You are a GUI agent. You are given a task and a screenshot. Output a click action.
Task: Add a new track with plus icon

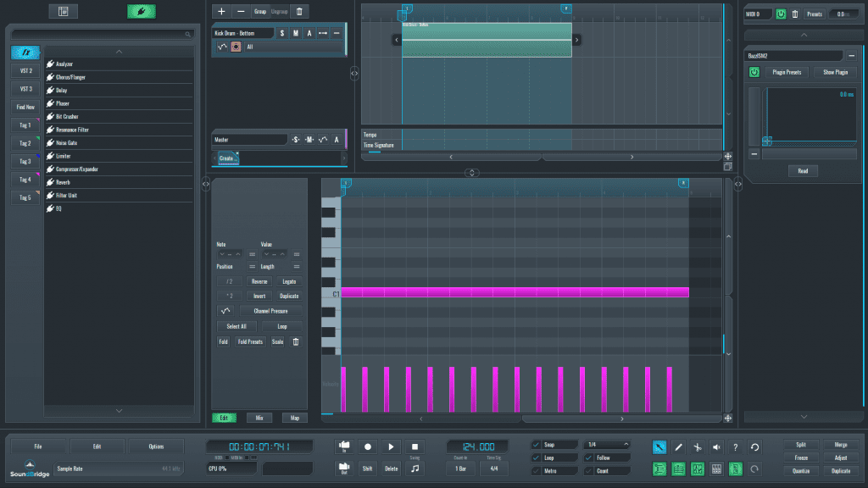click(221, 12)
